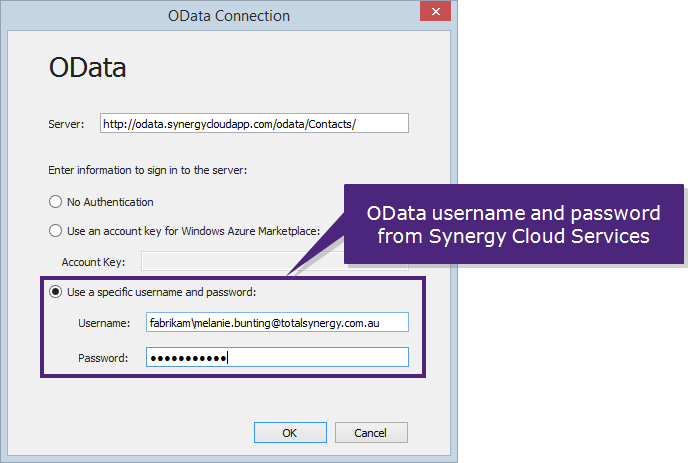Click the 'No Authentication' option label

click(110, 202)
